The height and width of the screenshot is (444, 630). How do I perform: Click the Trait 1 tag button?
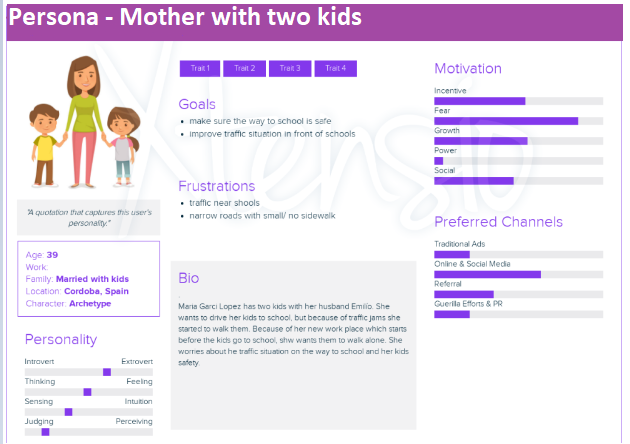[x=200, y=68]
